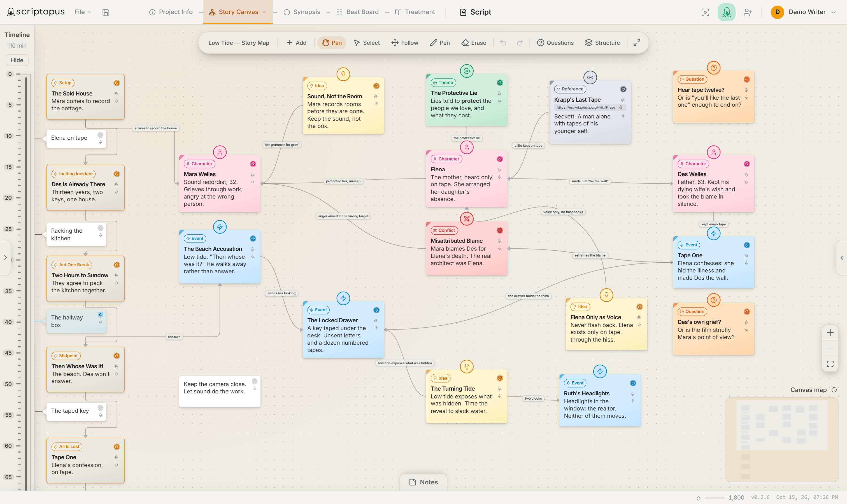Image resolution: width=847 pixels, height=504 pixels.
Task: Zoom in with the plus button
Action: (x=830, y=332)
